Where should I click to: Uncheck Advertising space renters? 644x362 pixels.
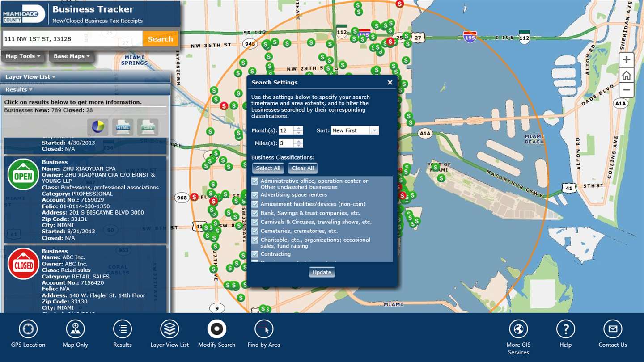pyautogui.click(x=255, y=195)
